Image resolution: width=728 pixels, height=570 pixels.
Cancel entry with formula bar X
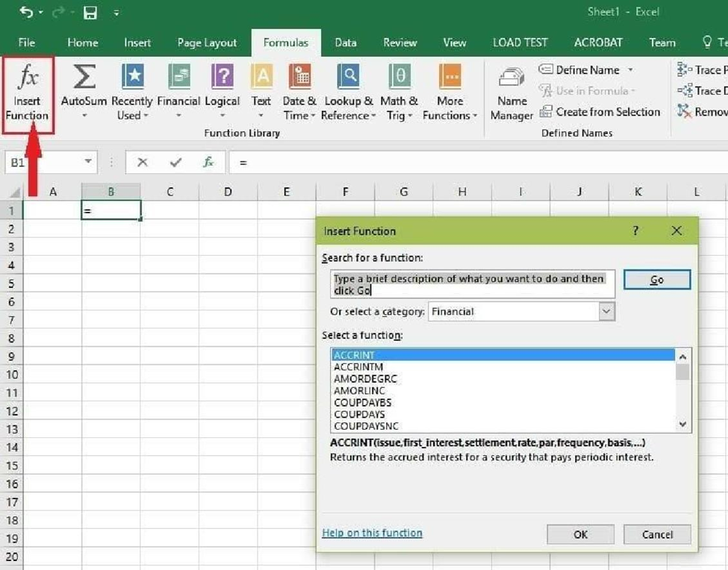tap(143, 162)
